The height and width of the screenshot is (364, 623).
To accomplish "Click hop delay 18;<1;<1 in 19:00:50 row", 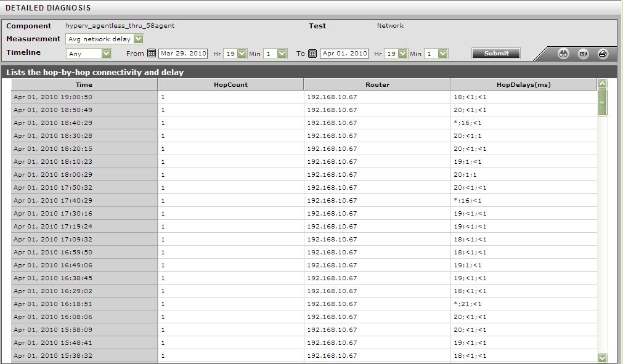I will point(470,97).
